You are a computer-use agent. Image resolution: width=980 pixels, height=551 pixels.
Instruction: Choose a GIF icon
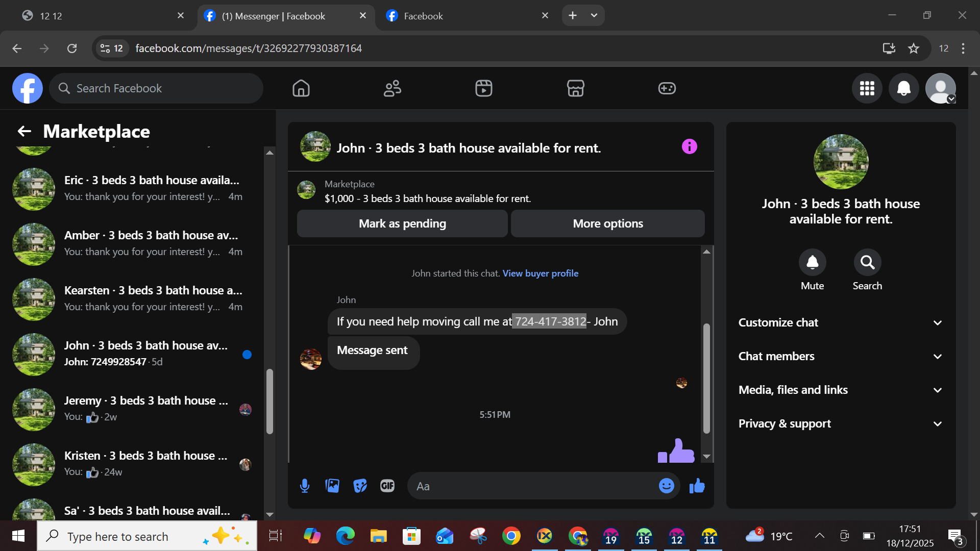point(387,486)
